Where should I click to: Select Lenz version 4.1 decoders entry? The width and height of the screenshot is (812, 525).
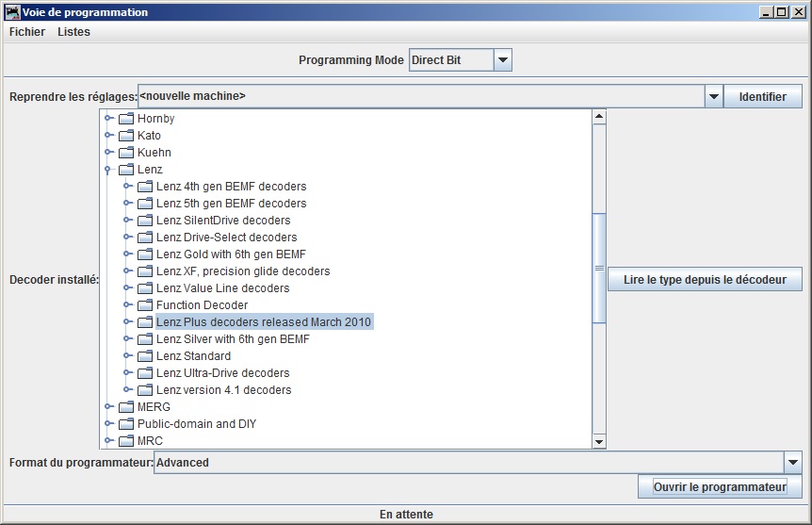click(x=223, y=389)
